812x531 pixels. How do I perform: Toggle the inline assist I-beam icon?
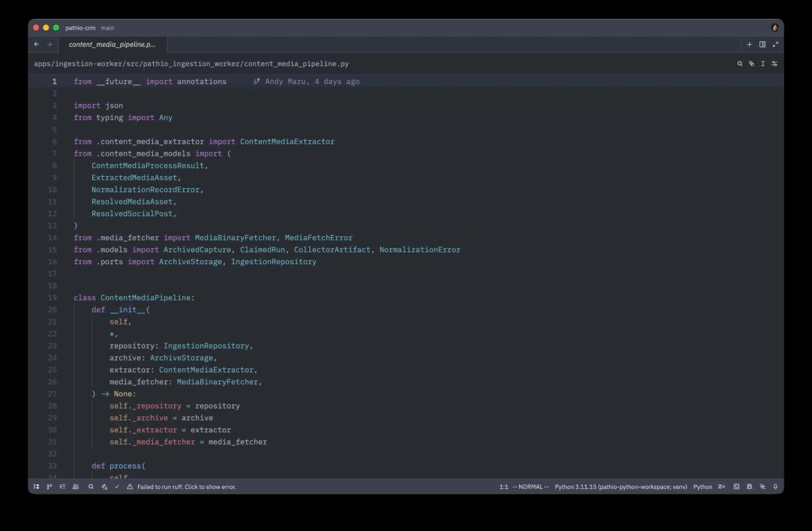point(763,63)
